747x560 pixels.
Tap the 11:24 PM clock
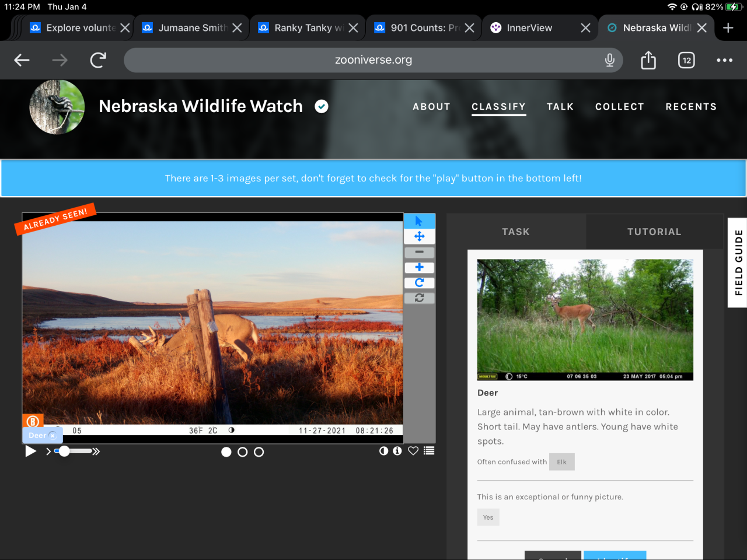coord(22,7)
